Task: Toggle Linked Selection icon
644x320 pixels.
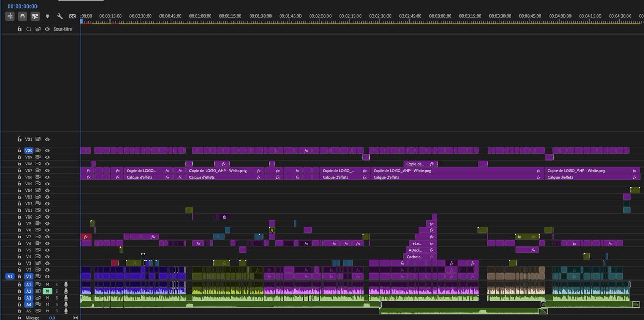Action: click(x=35, y=17)
